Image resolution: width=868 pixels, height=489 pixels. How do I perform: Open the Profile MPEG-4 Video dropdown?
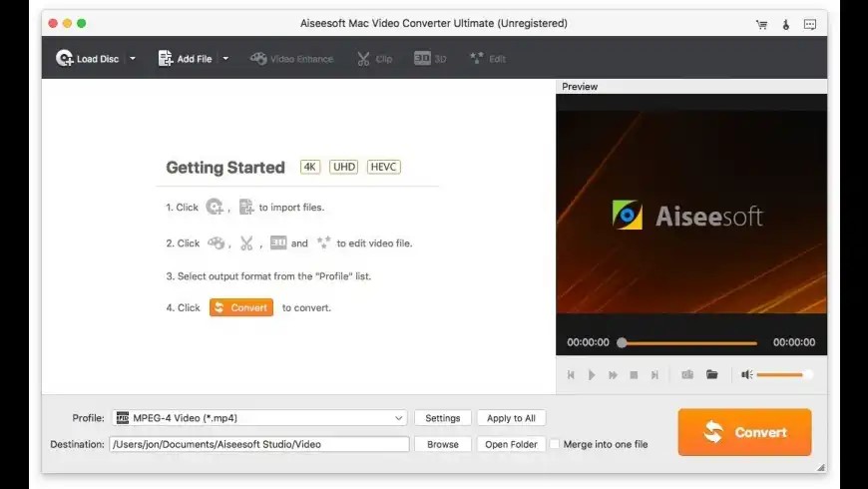point(259,417)
